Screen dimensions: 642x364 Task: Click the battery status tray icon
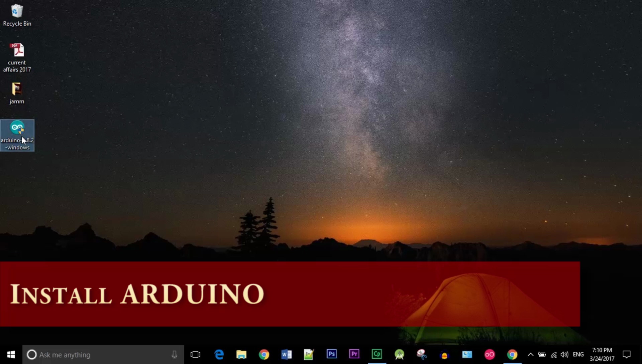[x=542, y=355]
